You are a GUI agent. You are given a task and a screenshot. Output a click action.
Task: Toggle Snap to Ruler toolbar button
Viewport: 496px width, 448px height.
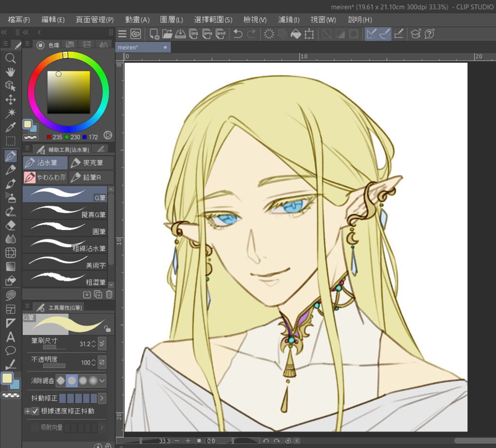click(x=372, y=34)
